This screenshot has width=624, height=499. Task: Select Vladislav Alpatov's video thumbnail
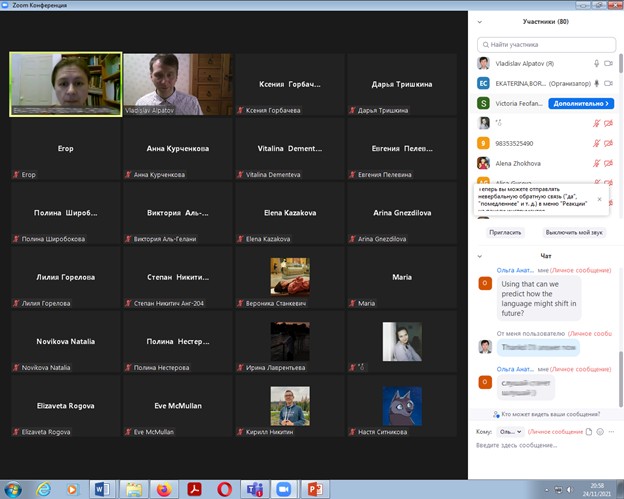(177, 84)
